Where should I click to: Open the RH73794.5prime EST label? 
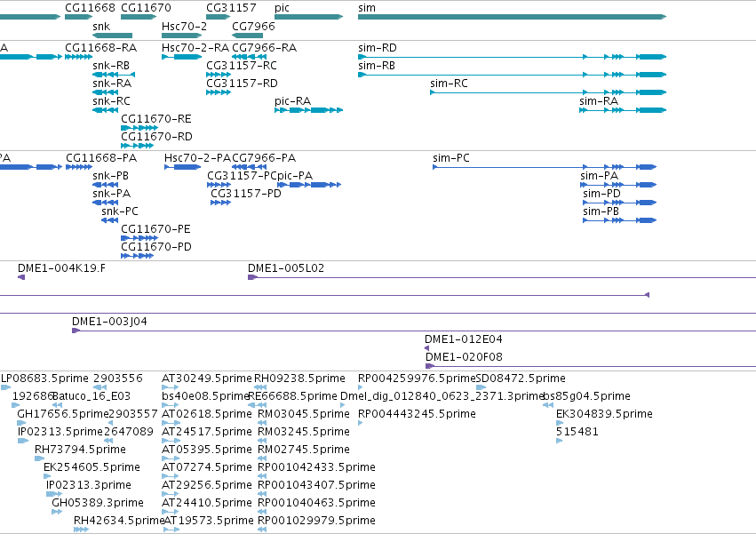coord(80,450)
